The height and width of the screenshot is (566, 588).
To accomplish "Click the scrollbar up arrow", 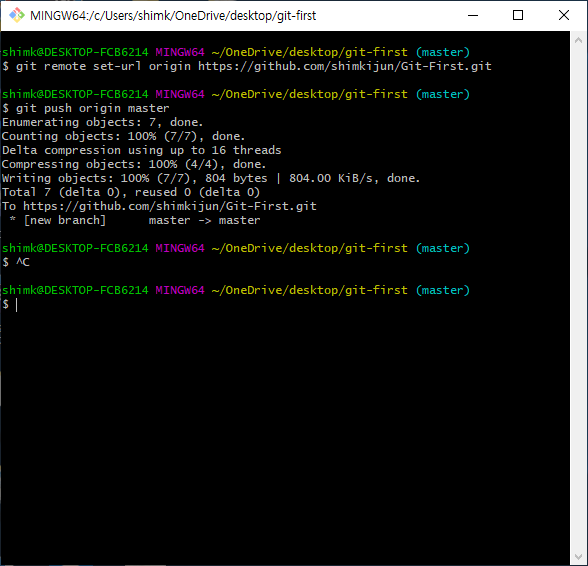I will (579, 40).
